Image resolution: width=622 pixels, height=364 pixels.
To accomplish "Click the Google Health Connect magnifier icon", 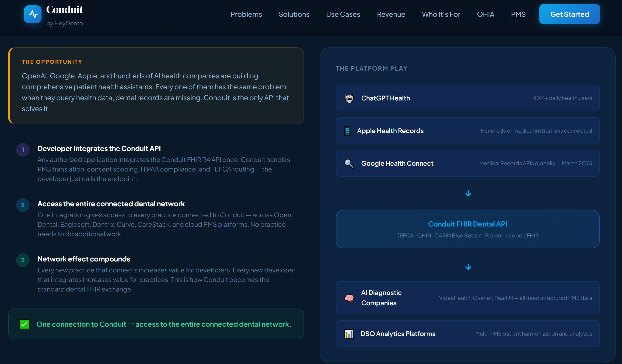I will 349,163.
